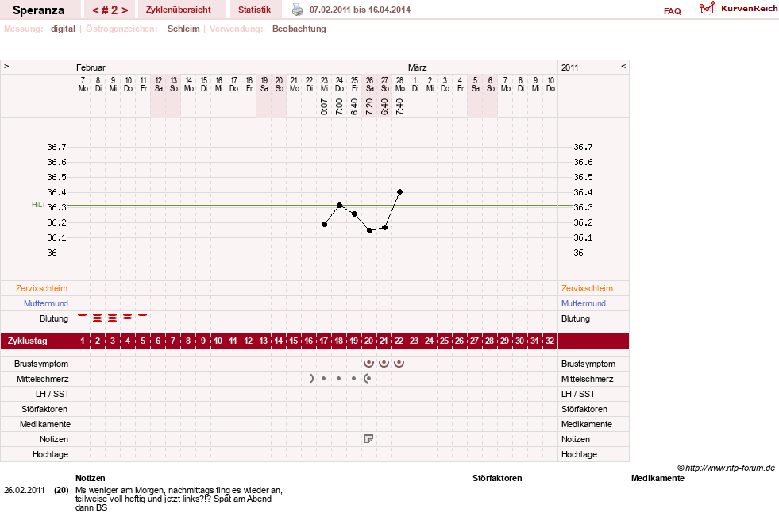Click the orange Zervixschleim label on the left
Screen dimensions: 779x532
point(42,288)
